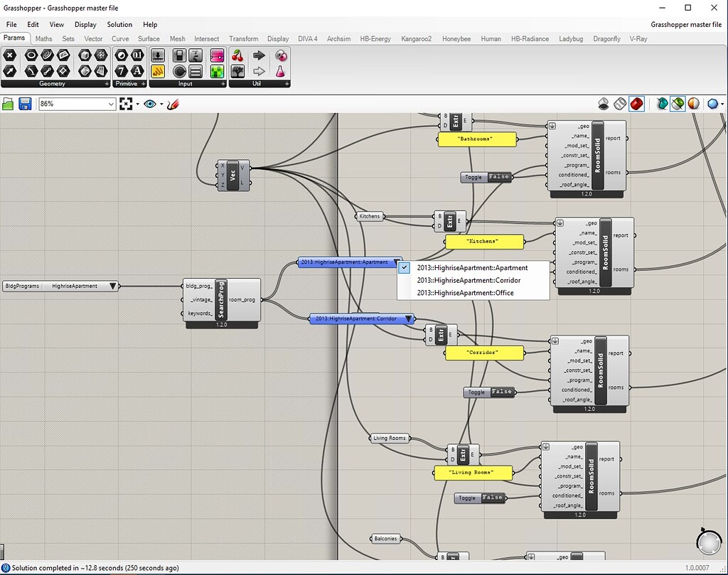728x575 pixels.
Task: Open the BldgPrograms HighriseApartment dropdown arrow
Action: [112, 286]
